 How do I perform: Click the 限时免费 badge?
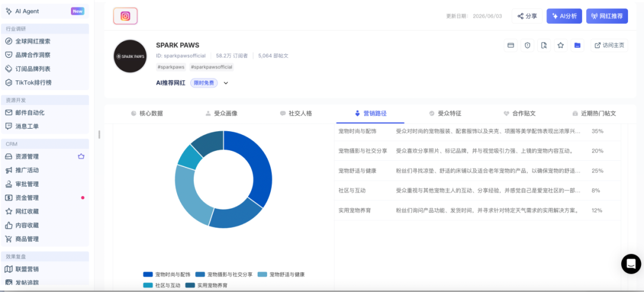click(204, 83)
